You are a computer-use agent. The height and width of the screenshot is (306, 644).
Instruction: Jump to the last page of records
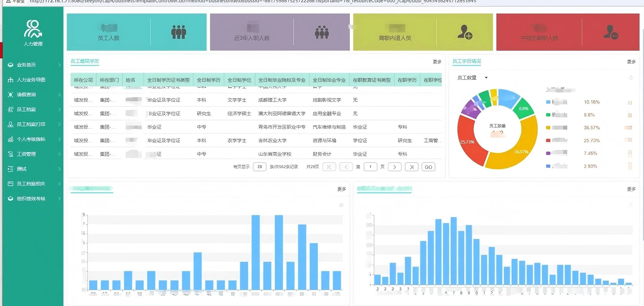click(x=411, y=167)
